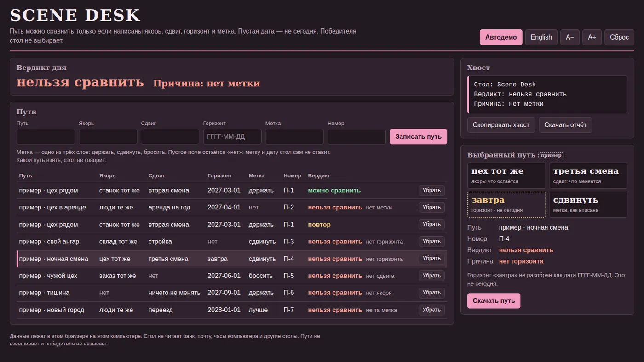This screenshot has height=362, width=644.
Task: Remove the «пример · ночная смена» row
Action: (431, 259)
